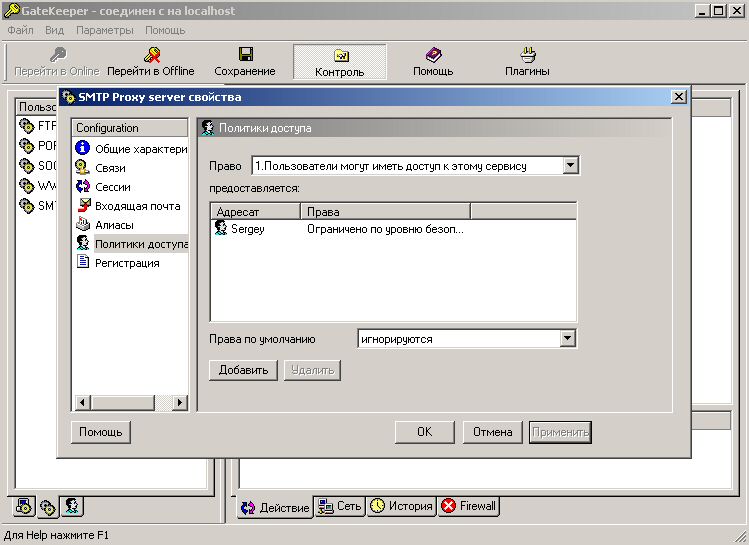Click the Firewall red cross tab icon

click(449, 505)
